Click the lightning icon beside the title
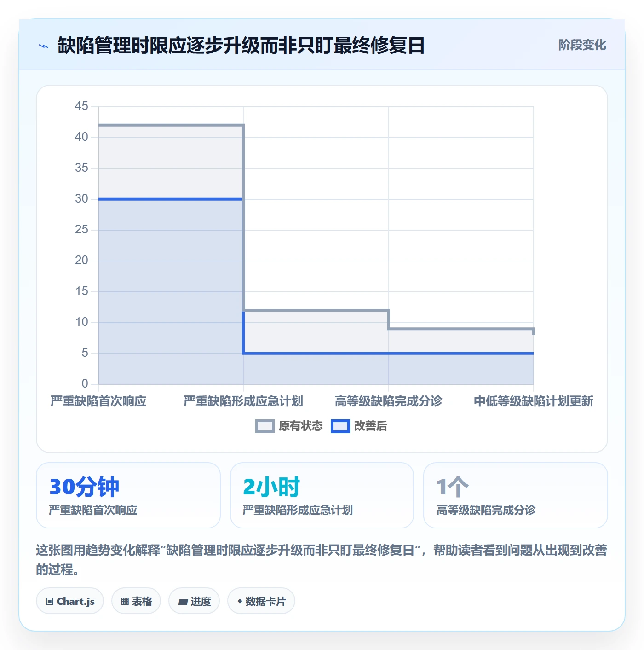 click(x=44, y=46)
